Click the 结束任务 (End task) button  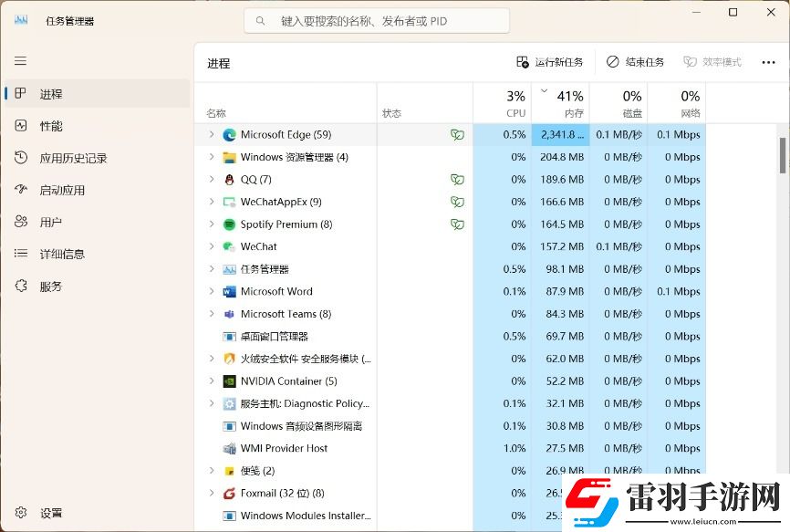click(x=634, y=62)
